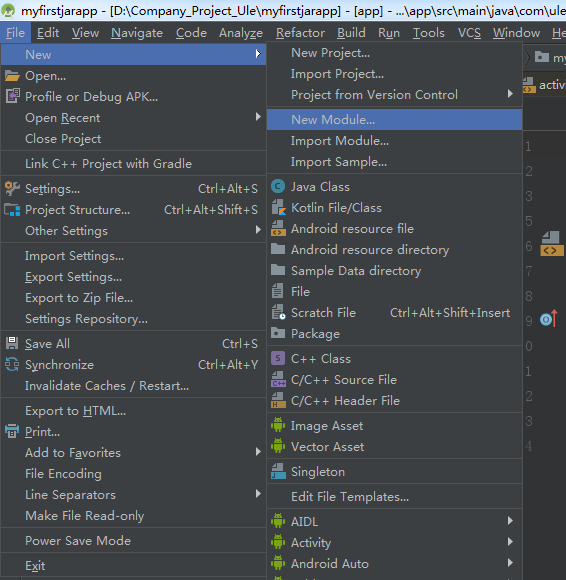This screenshot has width=566, height=580.
Task: Choose Settings Repository... entry
Action: (133, 319)
